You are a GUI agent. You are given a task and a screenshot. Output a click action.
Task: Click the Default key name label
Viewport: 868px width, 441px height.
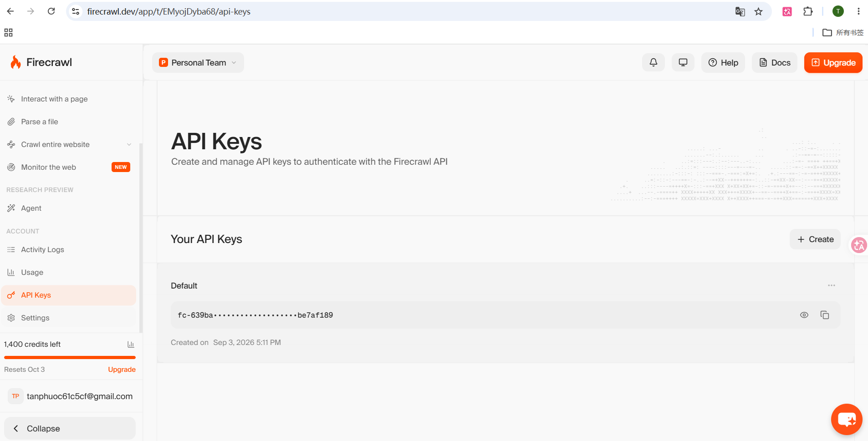point(184,286)
